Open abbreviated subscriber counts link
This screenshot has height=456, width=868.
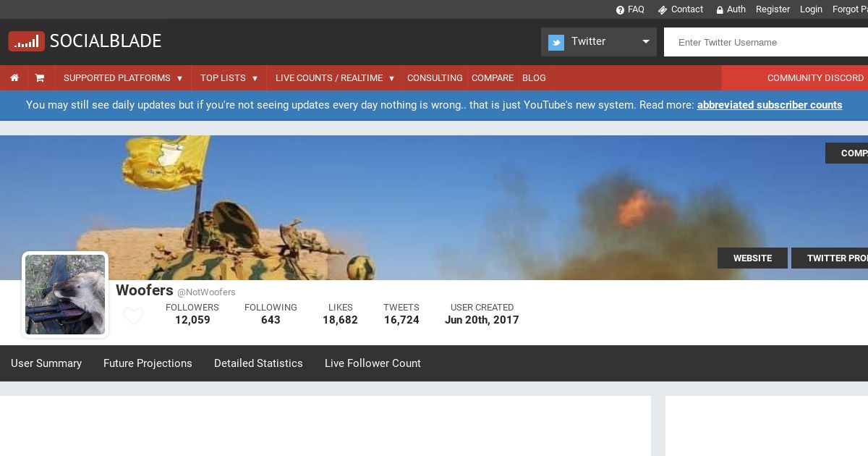click(770, 105)
